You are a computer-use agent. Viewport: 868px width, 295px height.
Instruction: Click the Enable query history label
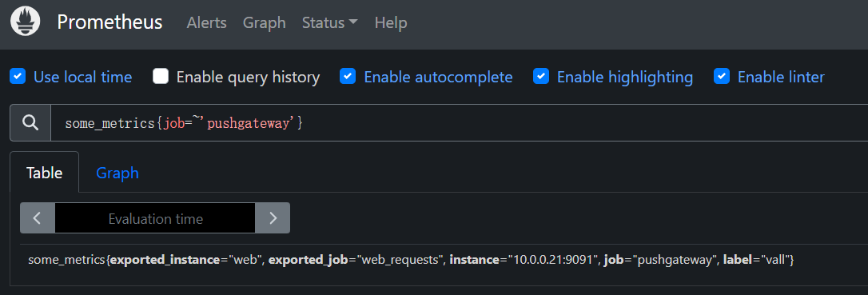[248, 77]
